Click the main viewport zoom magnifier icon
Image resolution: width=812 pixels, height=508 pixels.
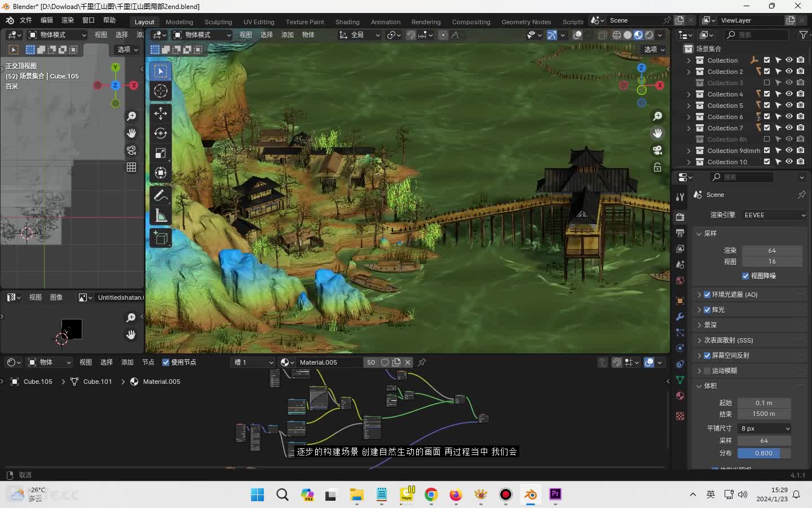(657, 116)
